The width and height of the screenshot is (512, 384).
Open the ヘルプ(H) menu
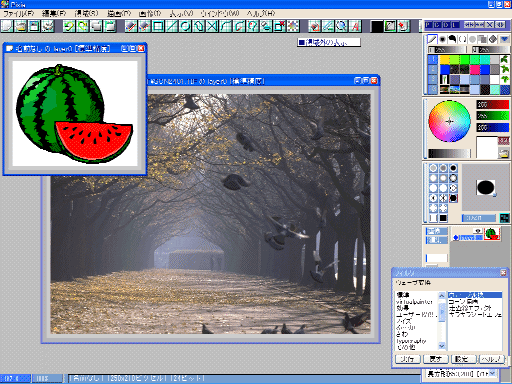click(x=261, y=14)
